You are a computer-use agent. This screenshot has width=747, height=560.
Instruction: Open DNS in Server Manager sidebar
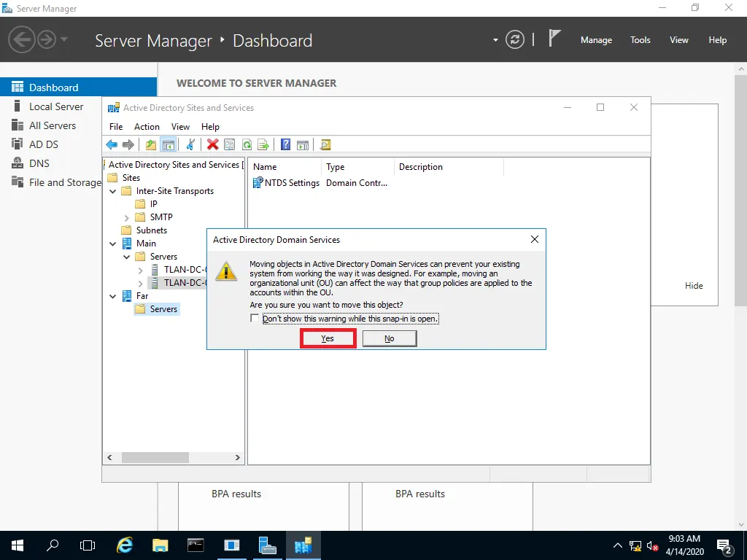coord(39,163)
